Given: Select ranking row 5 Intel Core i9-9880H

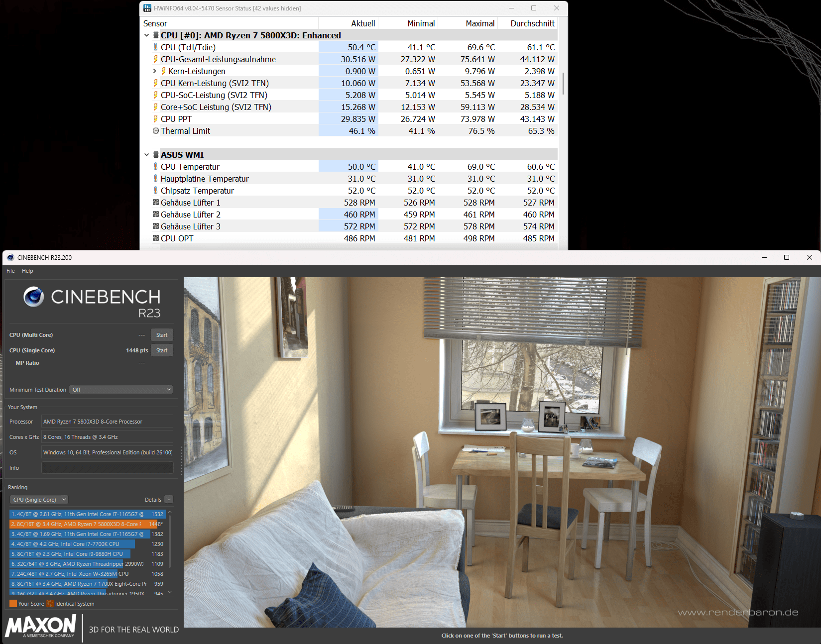Looking at the screenshot, I should click(87, 554).
